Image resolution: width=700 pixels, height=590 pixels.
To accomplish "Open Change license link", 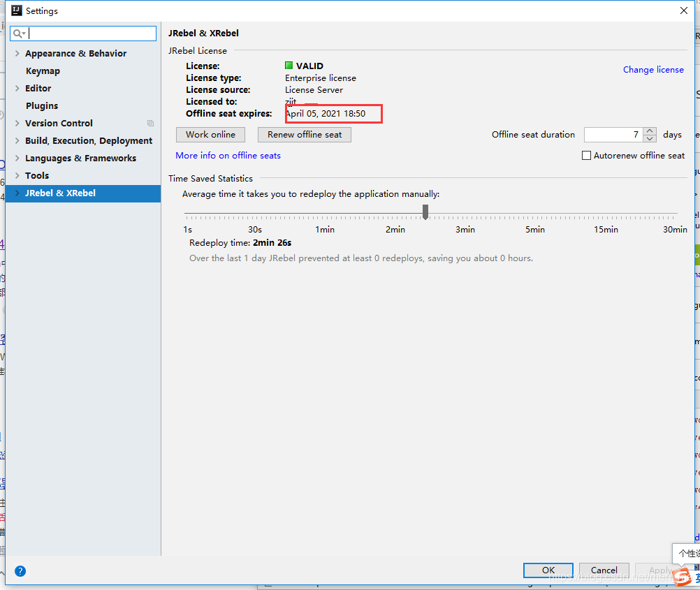I will pyautogui.click(x=653, y=70).
